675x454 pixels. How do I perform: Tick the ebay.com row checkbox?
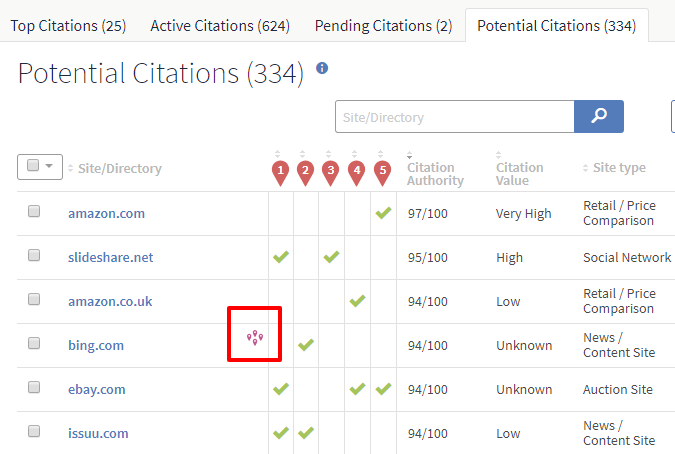click(34, 387)
